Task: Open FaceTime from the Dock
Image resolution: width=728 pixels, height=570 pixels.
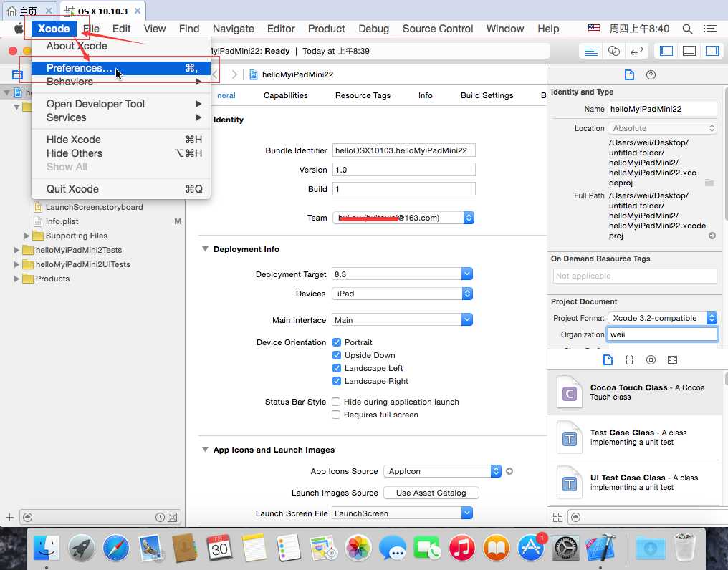Action: (427, 549)
